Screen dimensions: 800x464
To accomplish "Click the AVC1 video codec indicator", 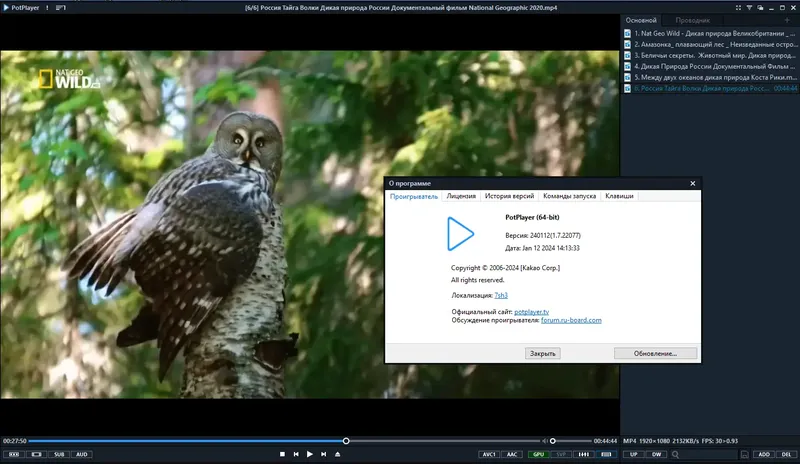I will point(489,454).
